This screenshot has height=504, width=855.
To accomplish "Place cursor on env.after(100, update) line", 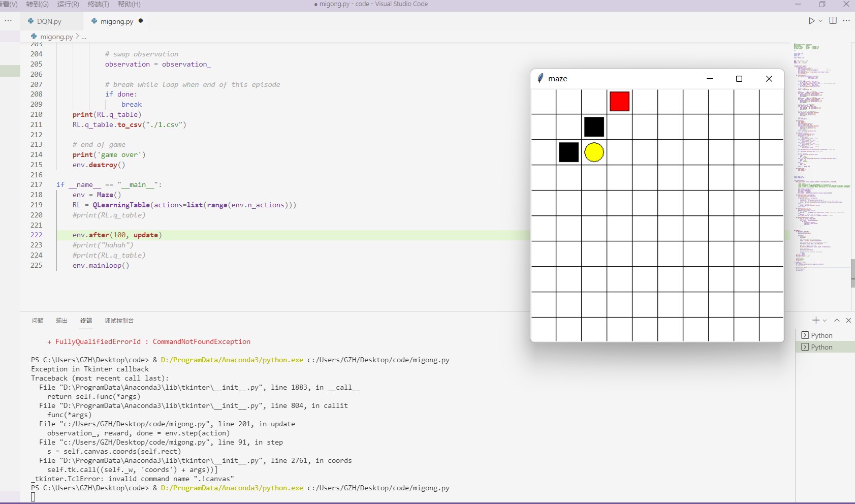I will pyautogui.click(x=117, y=235).
